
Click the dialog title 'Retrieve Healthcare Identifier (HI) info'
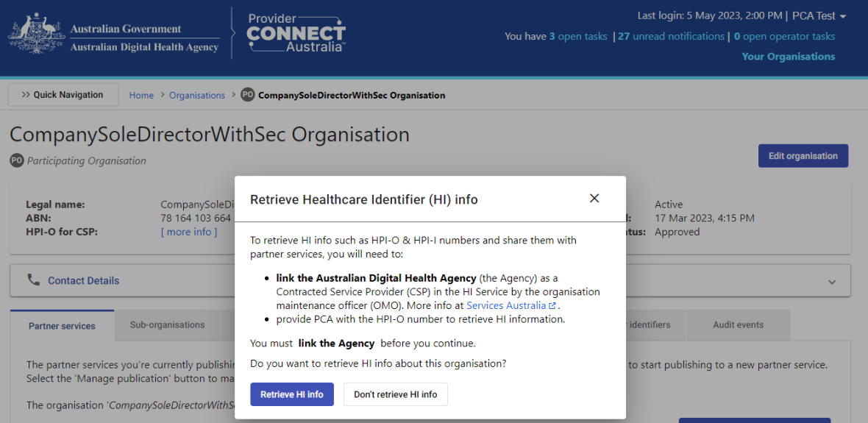click(363, 199)
